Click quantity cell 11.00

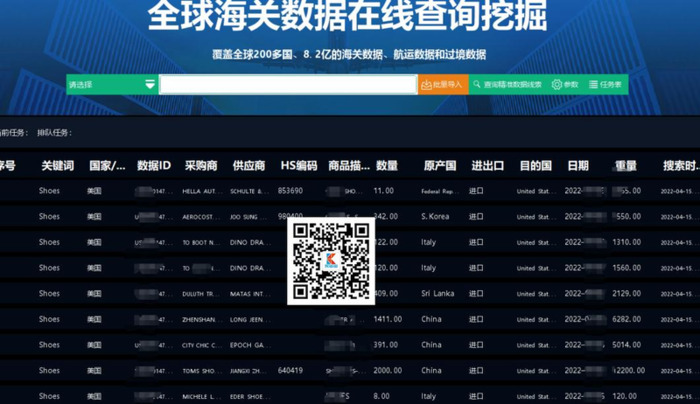pyautogui.click(x=383, y=191)
